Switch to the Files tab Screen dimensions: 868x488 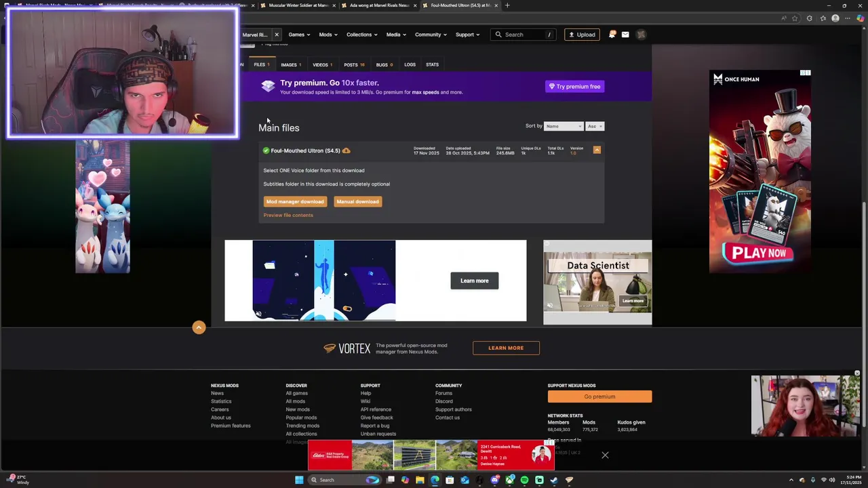coord(261,64)
